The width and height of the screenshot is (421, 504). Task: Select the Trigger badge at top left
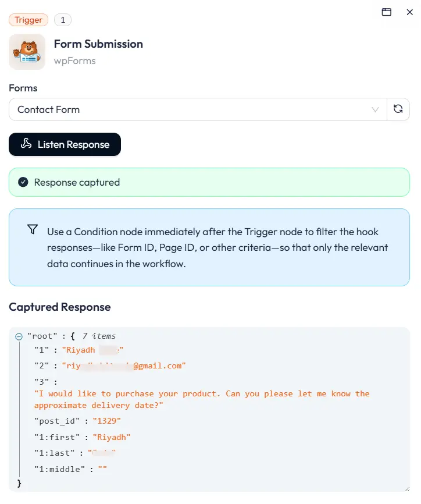point(28,19)
